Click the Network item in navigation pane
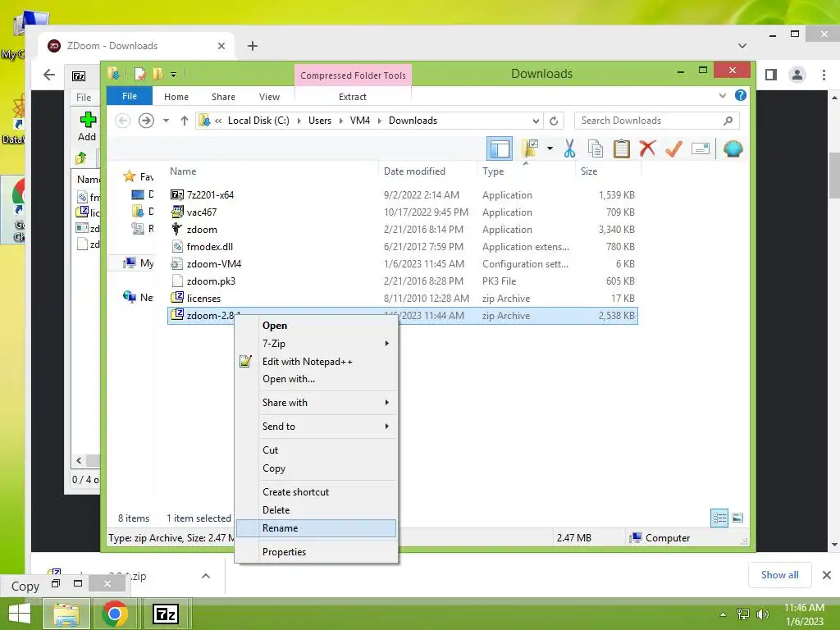The image size is (840, 630). pos(137,297)
